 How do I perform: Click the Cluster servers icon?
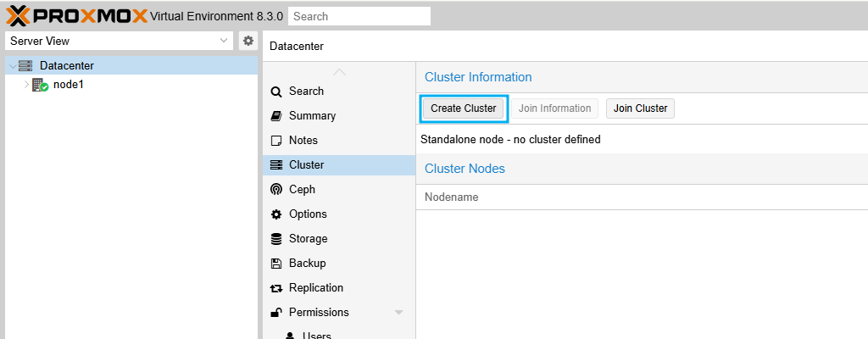275,165
